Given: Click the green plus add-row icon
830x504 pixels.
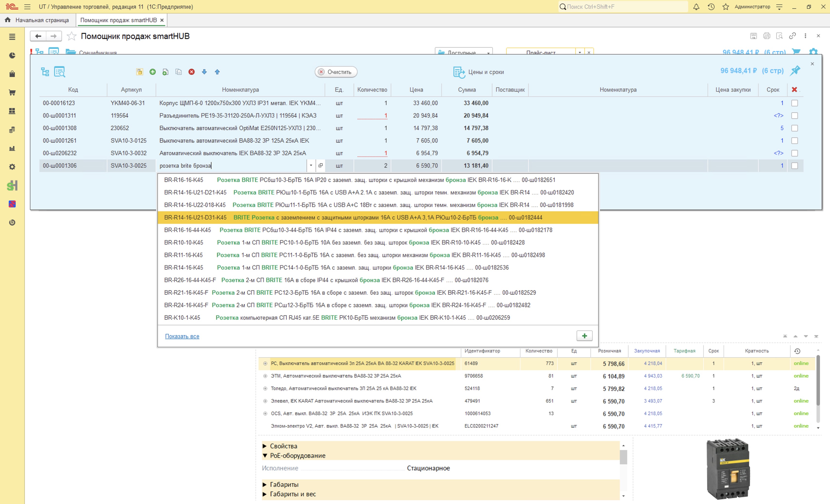Looking at the screenshot, I should (x=153, y=72).
